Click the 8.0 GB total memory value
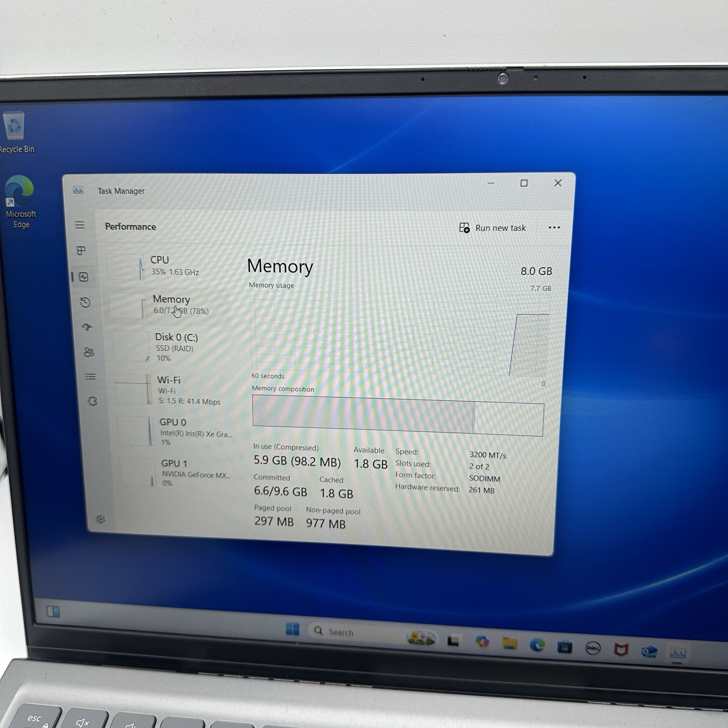 point(536,271)
